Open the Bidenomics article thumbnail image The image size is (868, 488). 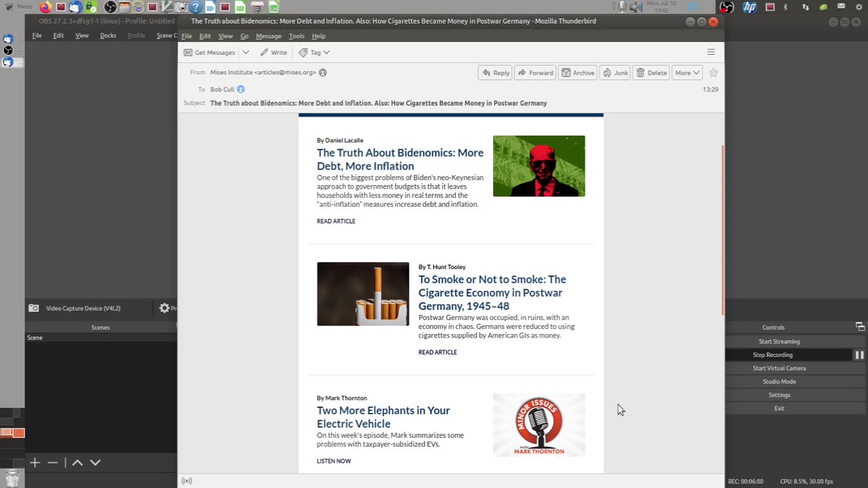(539, 166)
